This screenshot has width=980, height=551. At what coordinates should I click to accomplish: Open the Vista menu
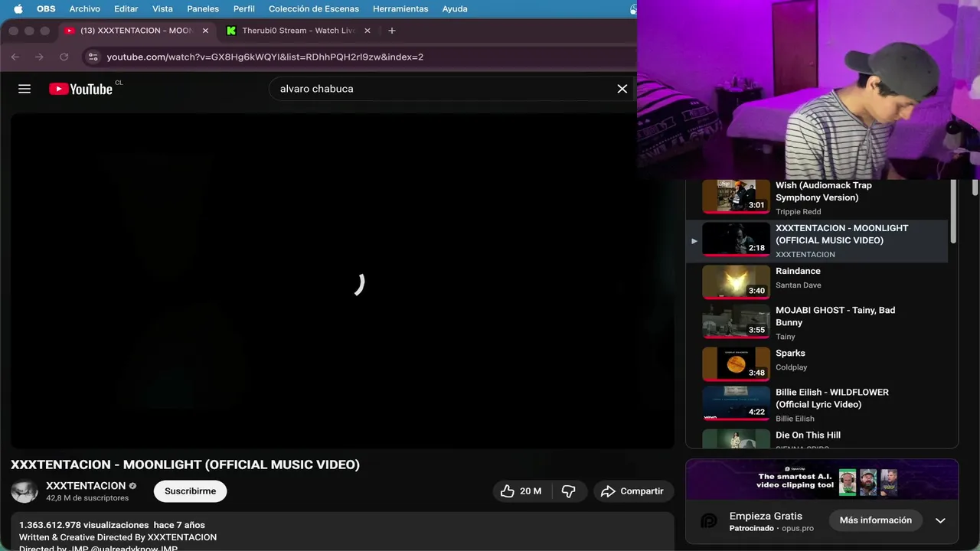[x=162, y=9]
